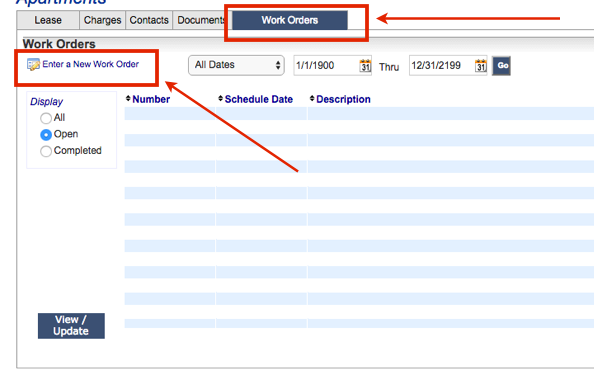594x379 pixels.
Task: Click the Enter a New Work Order link
Action: pyautogui.click(x=91, y=64)
